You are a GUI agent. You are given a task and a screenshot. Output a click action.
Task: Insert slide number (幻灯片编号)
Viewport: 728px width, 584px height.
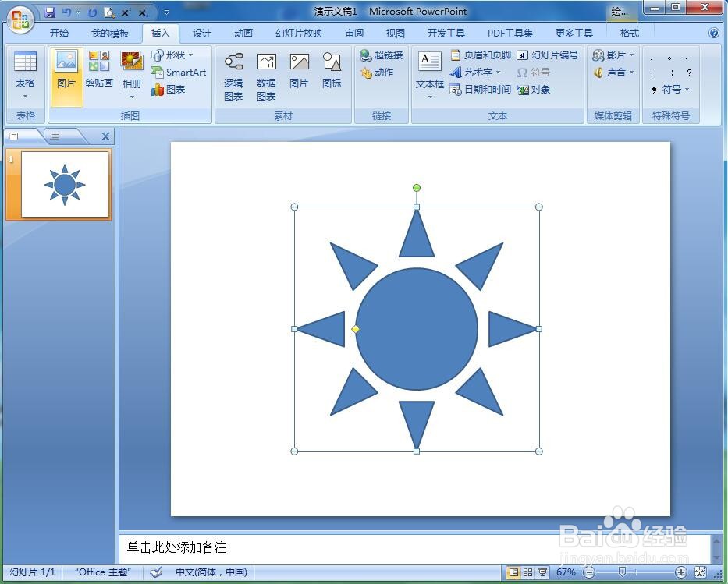548,55
